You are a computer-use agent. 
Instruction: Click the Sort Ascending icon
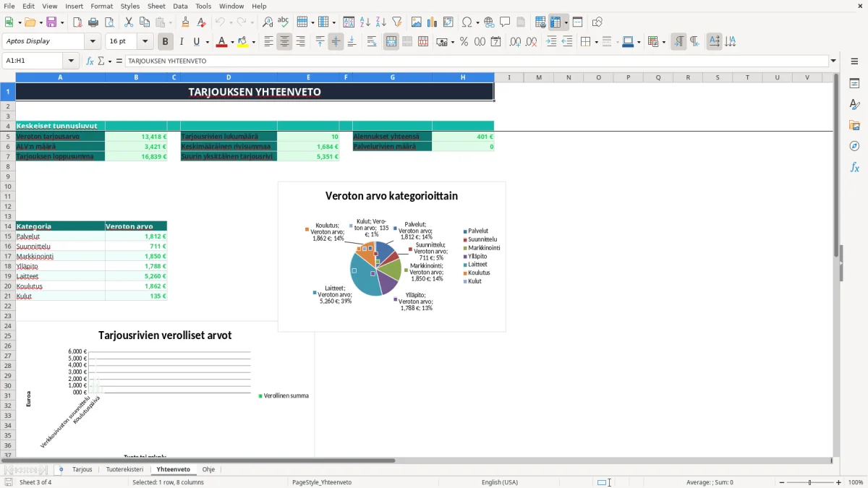(x=365, y=22)
